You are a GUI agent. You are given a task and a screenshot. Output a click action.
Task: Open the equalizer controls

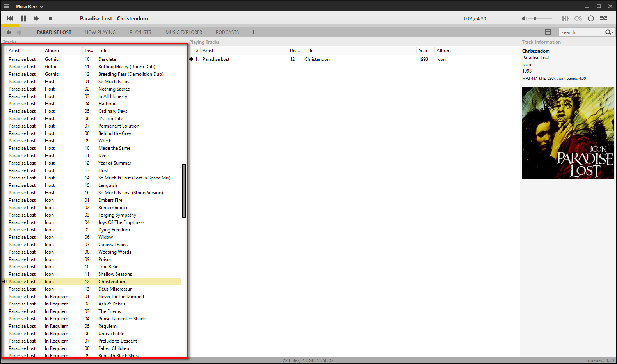point(565,18)
